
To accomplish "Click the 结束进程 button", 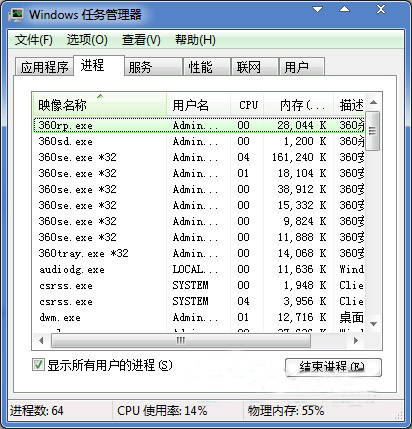I will pos(333,367).
